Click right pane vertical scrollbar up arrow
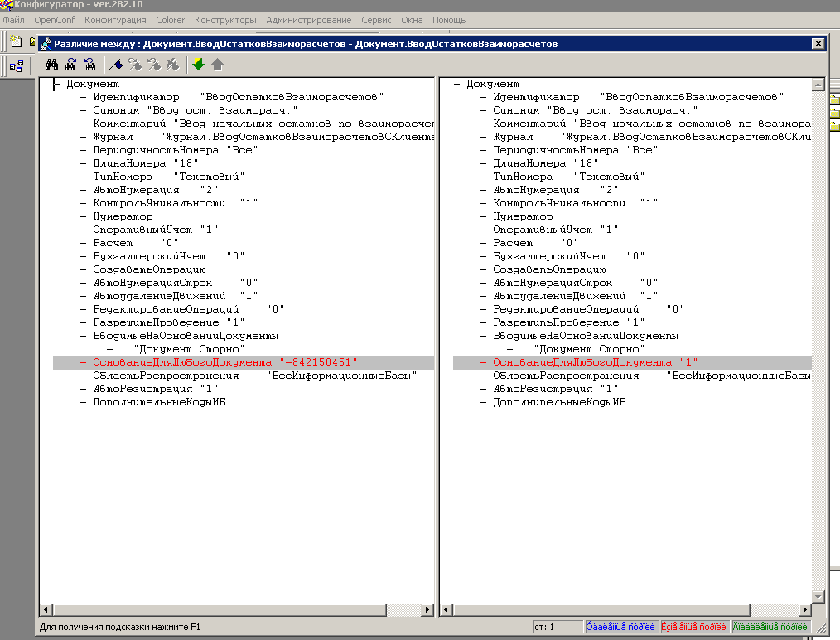The height and width of the screenshot is (640, 840). coord(818,85)
